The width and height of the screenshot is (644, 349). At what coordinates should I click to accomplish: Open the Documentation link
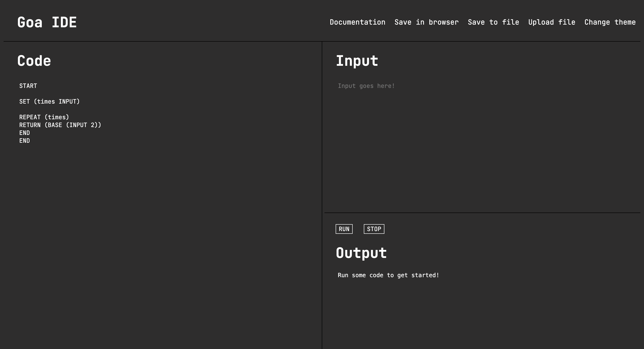tap(358, 22)
